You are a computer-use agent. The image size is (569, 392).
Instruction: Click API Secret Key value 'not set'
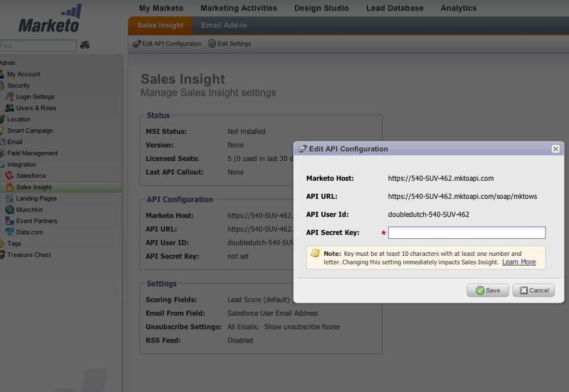[238, 256]
